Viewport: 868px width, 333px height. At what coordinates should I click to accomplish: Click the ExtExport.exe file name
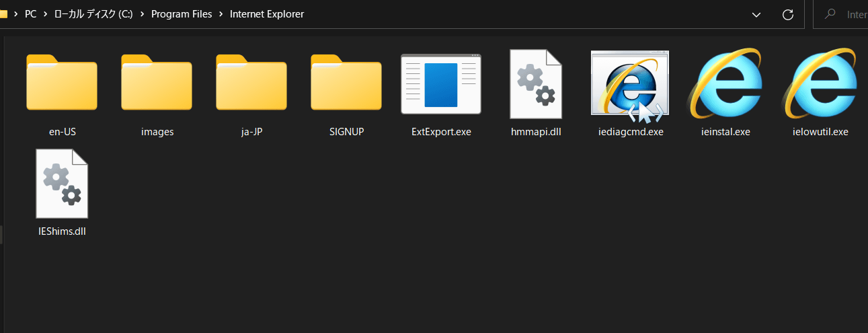pos(441,132)
